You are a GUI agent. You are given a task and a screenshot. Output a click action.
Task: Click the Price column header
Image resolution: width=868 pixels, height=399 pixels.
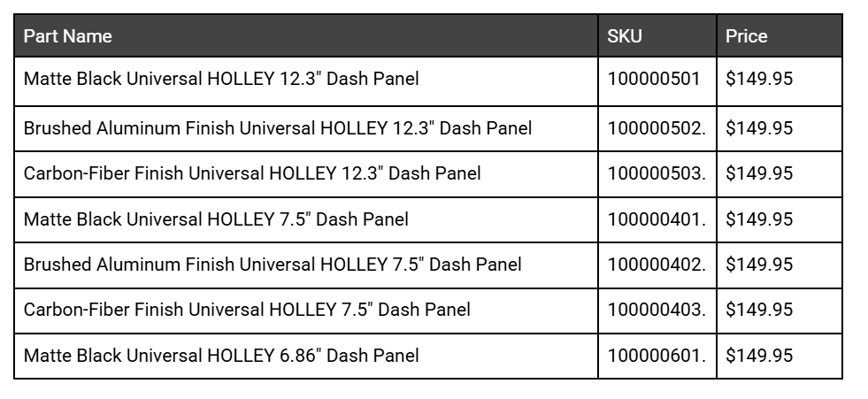pyautogui.click(x=746, y=36)
